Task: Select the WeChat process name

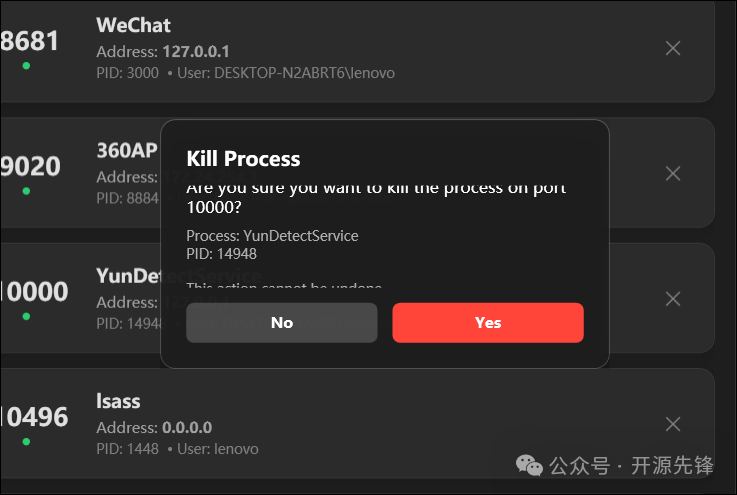Action: click(133, 24)
